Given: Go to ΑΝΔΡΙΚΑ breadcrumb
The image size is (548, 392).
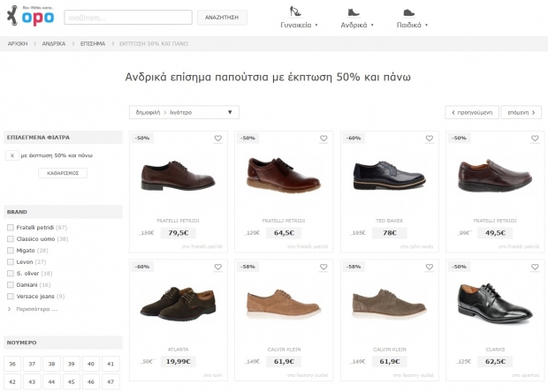Looking at the screenshot, I should 53,43.
